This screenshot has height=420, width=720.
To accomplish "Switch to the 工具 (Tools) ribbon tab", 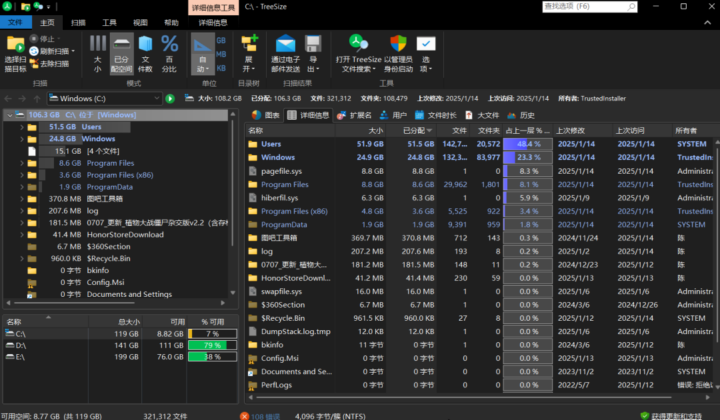I will pyautogui.click(x=109, y=22).
